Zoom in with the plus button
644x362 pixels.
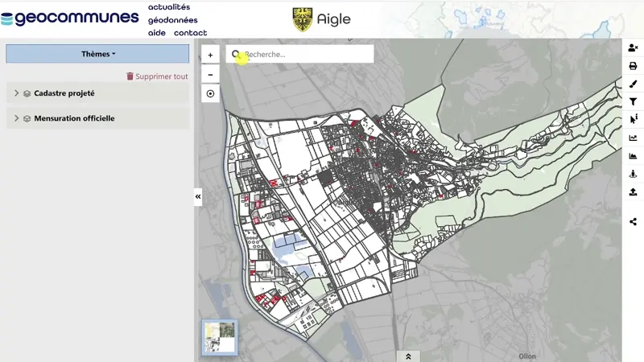click(x=210, y=55)
